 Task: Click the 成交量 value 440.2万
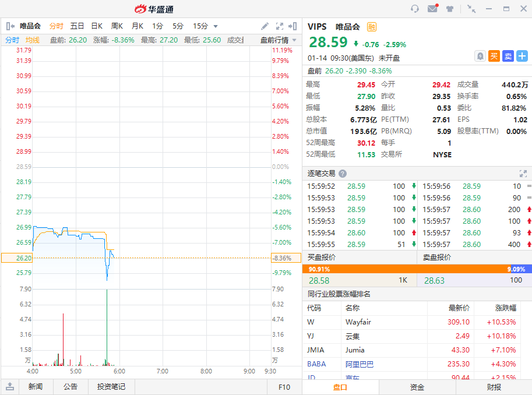(x=515, y=85)
